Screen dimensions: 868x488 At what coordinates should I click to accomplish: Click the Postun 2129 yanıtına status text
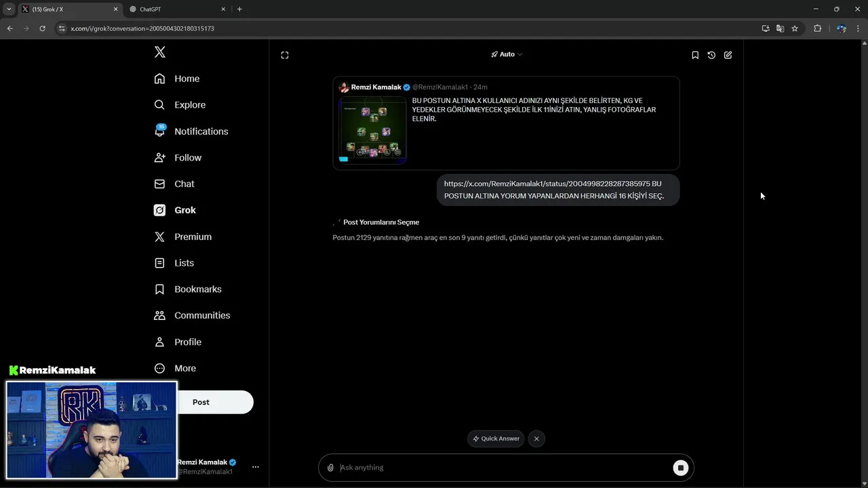[x=498, y=238]
